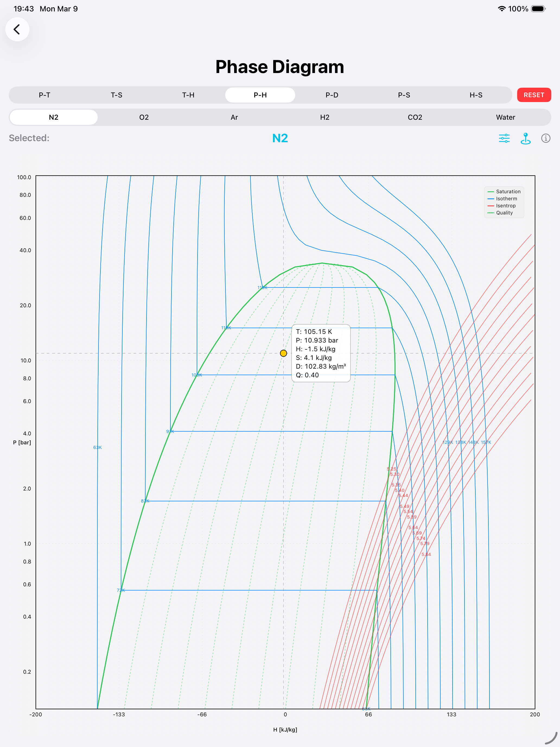The image size is (560, 747).
Task: Tap the battery status indicator
Action: [538, 9]
